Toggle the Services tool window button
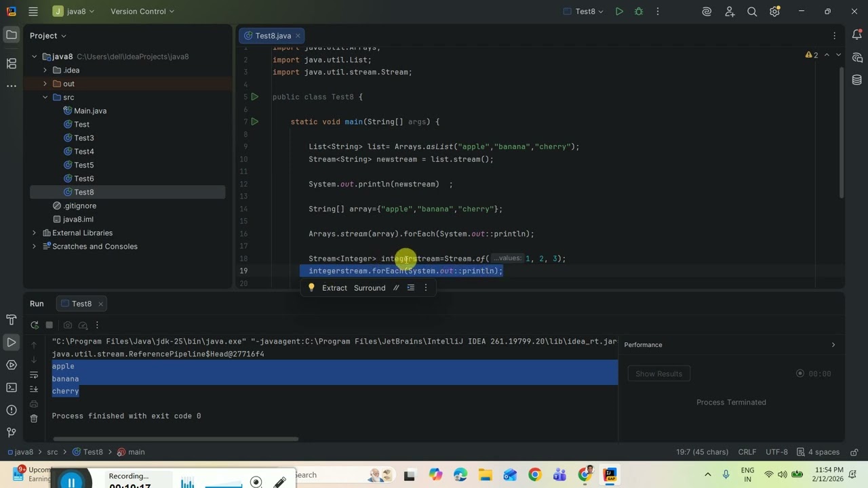 11,365
